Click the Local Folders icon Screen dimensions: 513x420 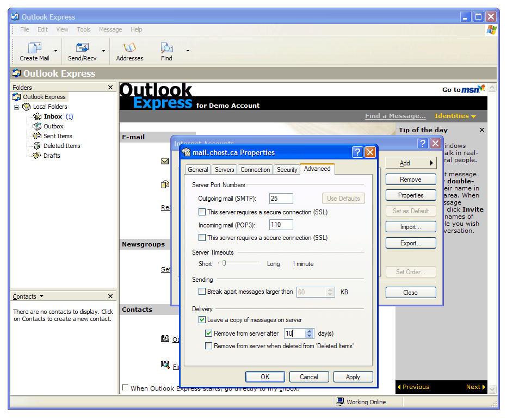pos(27,107)
